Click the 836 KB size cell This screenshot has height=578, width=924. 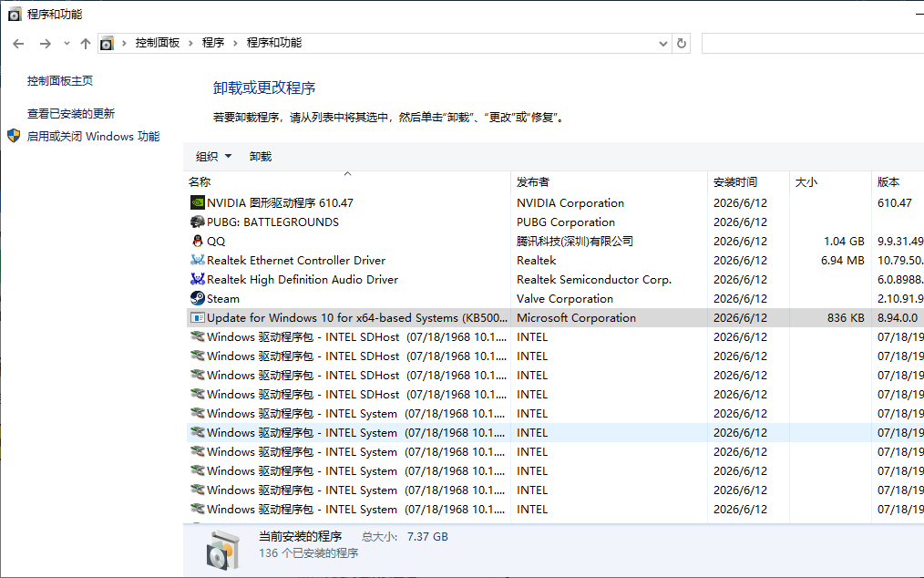point(846,318)
